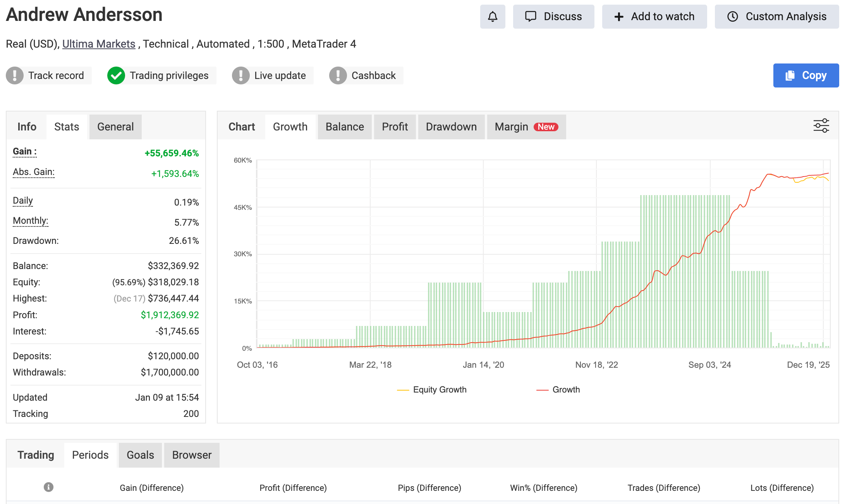The image size is (845, 504).
Task: Switch to the General tab
Action: pyautogui.click(x=115, y=127)
